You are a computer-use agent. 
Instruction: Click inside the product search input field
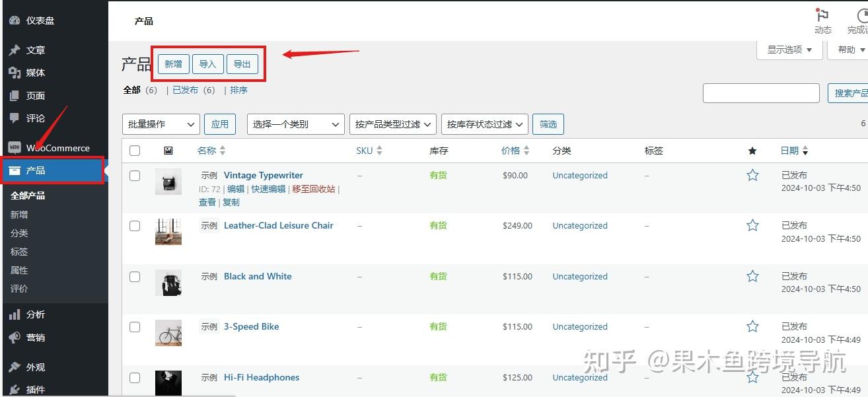[761, 92]
